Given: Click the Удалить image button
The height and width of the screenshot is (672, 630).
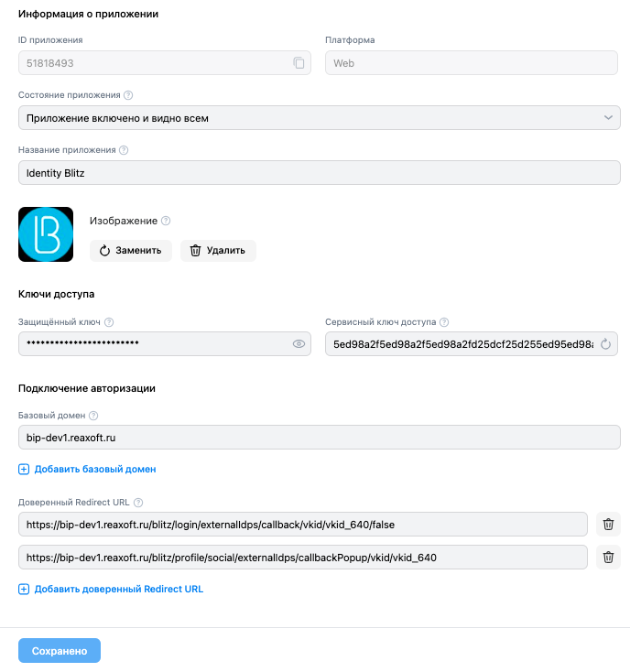Looking at the screenshot, I should (218, 250).
